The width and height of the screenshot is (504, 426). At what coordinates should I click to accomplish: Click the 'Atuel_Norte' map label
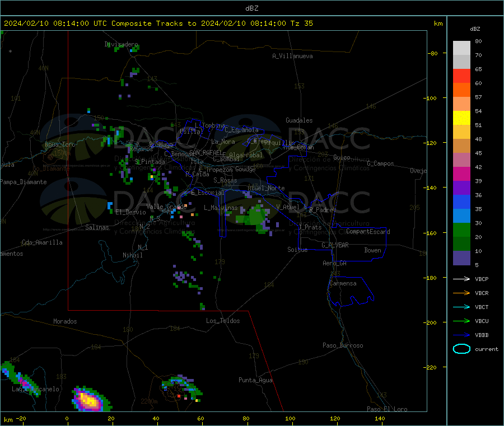(266, 188)
